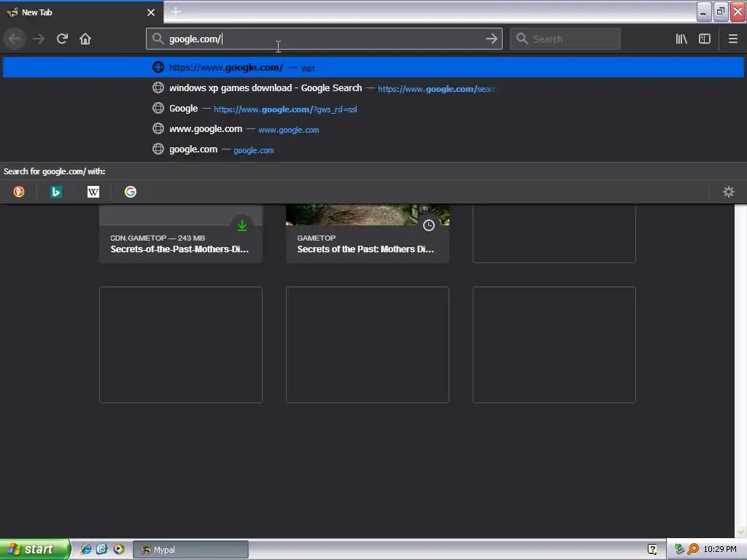Open CDN.GAMETOP 243 MB download tile
This screenshot has height=560, width=747.
tap(181, 234)
